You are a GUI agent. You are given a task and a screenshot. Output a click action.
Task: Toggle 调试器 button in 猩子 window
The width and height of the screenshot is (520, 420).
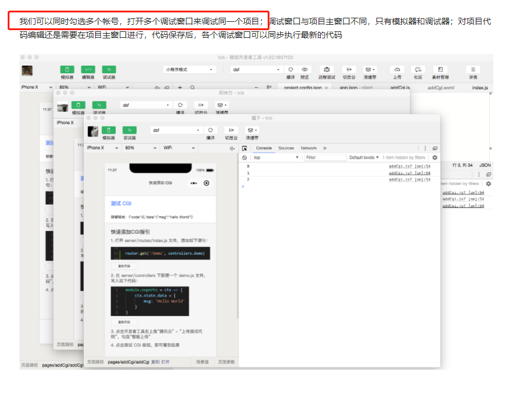[129, 130]
